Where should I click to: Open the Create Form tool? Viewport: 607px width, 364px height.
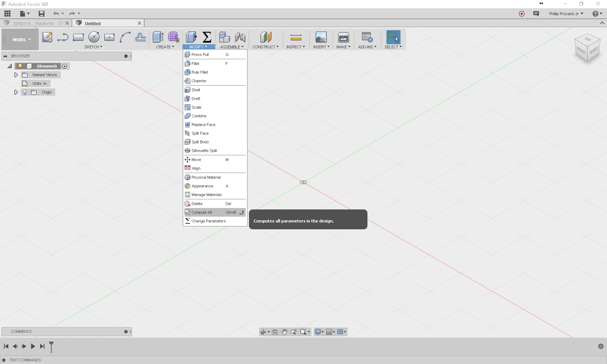(173, 37)
